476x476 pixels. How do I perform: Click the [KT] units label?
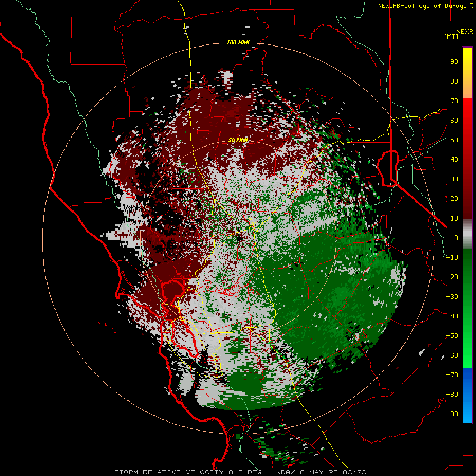pos(452,36)
